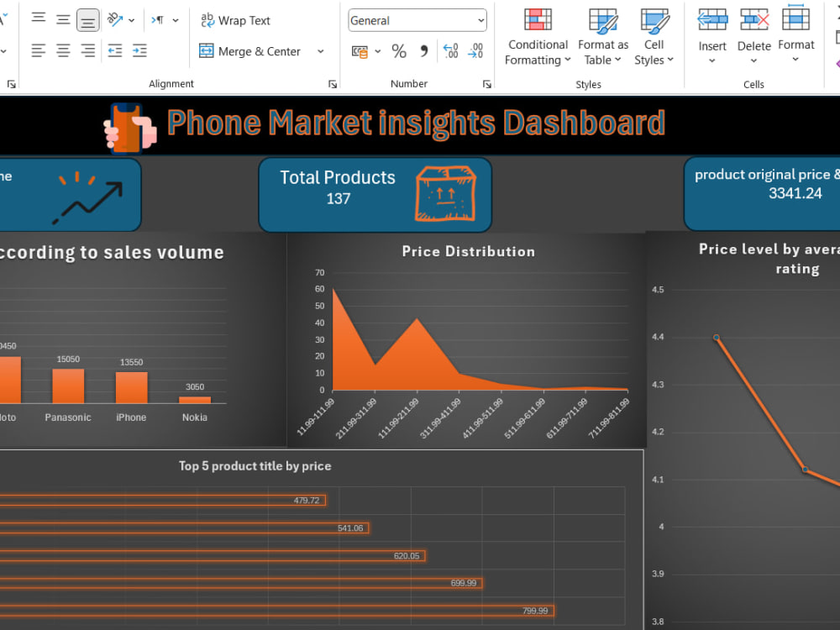840x630 pixels.
Task: Click Accounting Number Format icon
Action: coord(360,51)
